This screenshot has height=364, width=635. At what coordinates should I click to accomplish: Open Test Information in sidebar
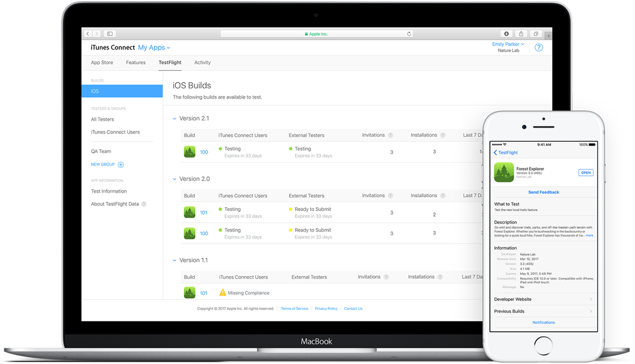pos(109,191)
